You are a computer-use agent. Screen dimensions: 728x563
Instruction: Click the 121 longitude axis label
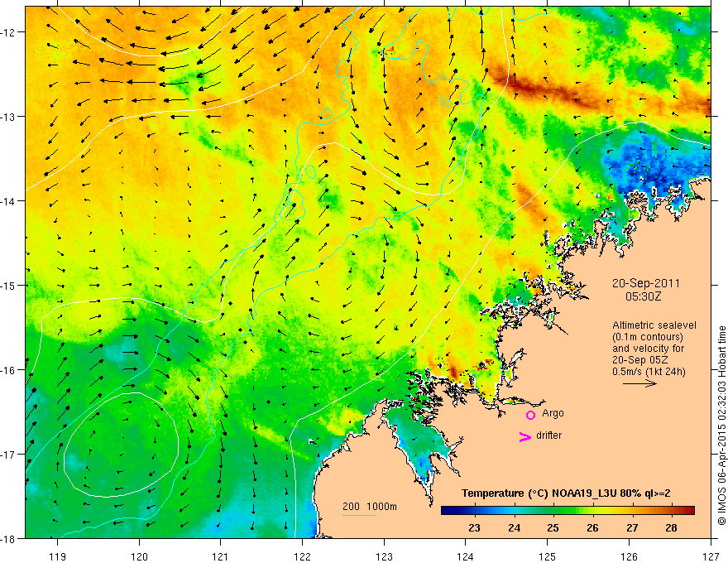(x=221, y=556)
